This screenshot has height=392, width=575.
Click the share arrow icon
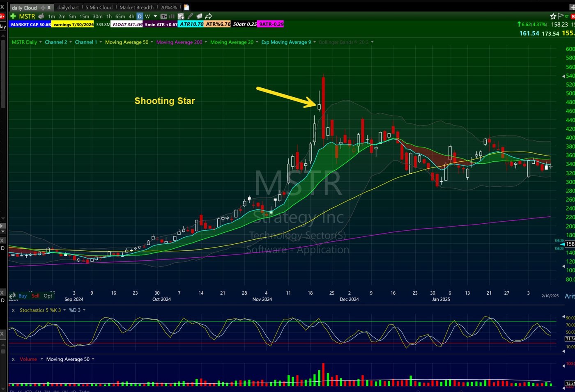209,16
